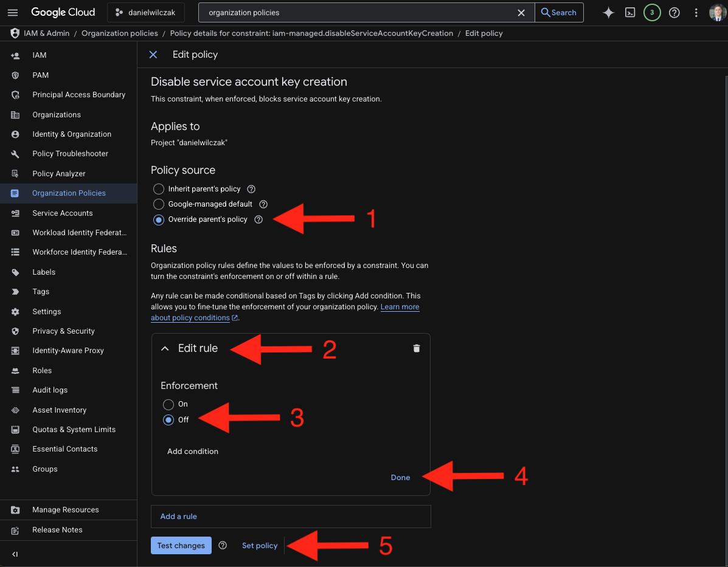Open the three-dot more options menu
This screenshot has width=728, height=567.
coord(696,13)
